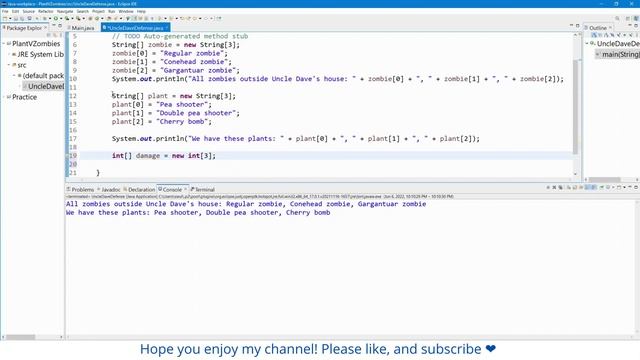
Task: Minimize the Package Explorer view
Action: coord(53,25)
